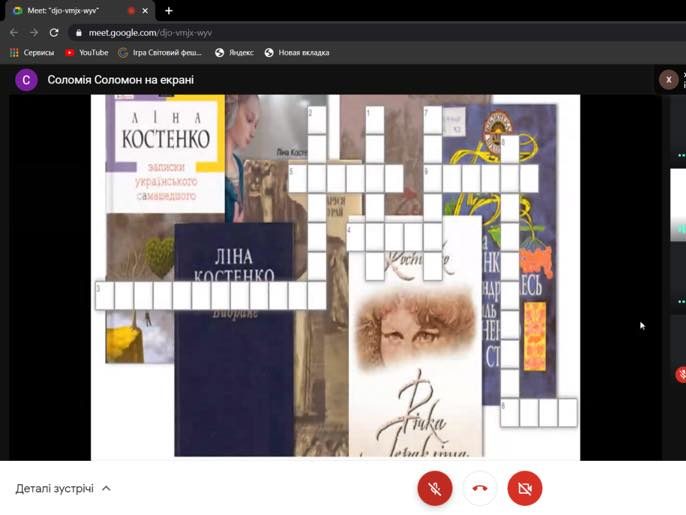Viewport: 686px width, 515px height.
Task: Open the Сервисы apps bookmark
Action: 31,52
